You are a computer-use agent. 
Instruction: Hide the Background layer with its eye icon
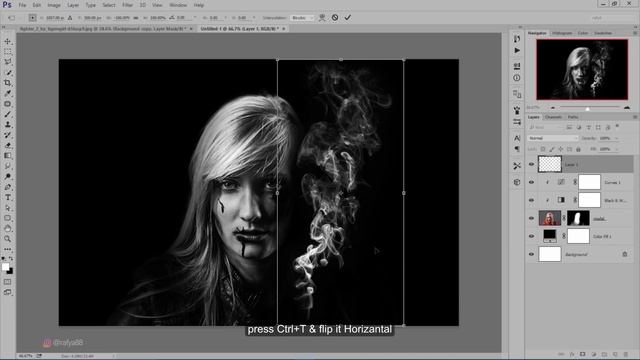[531, 254]
